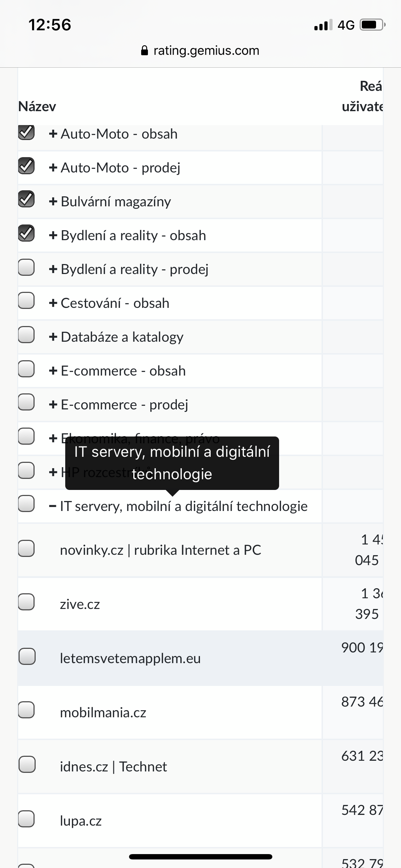Click the plus icon beside E-commerce - prodej
The image size is (401, 868).
pos(53,405)
